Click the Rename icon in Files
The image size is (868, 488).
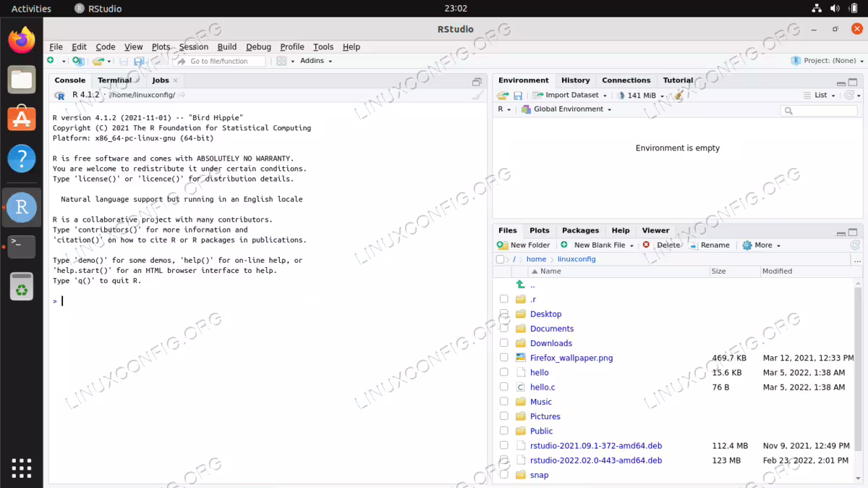point(694,245)
